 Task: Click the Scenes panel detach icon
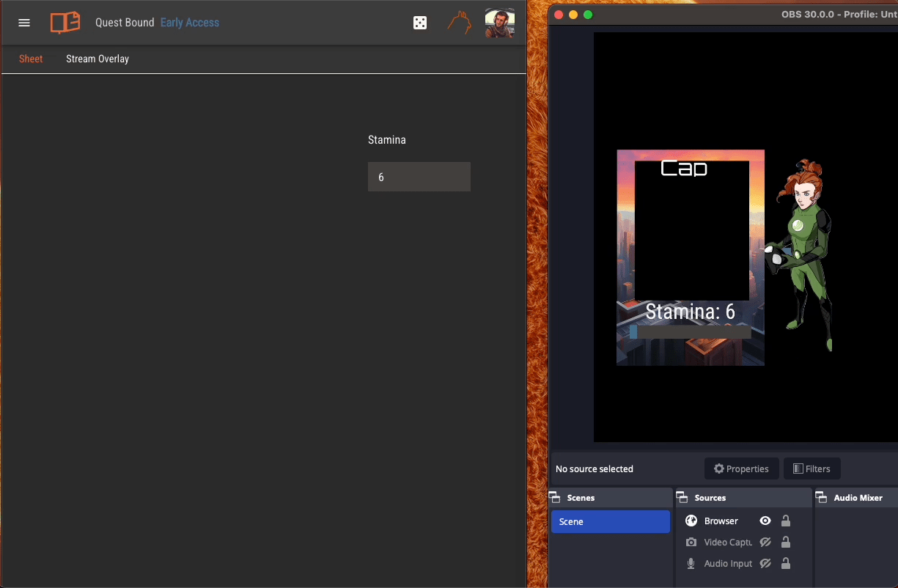coord(557,497)
